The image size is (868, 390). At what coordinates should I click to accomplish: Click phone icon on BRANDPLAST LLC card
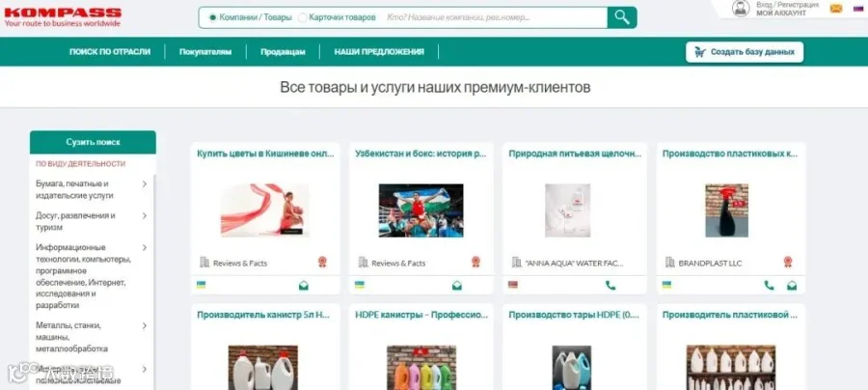coord(769,286)
